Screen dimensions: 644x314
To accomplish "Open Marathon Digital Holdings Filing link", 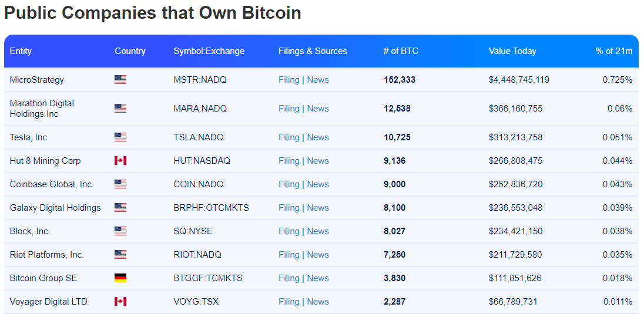I will (x=289, y=109).
